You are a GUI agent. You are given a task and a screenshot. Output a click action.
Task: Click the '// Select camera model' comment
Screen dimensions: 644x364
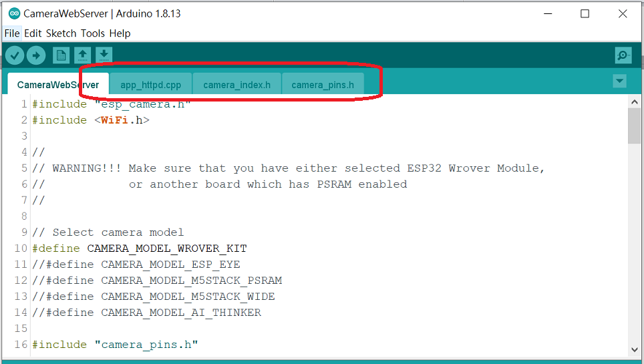click(x=108, y=232)
